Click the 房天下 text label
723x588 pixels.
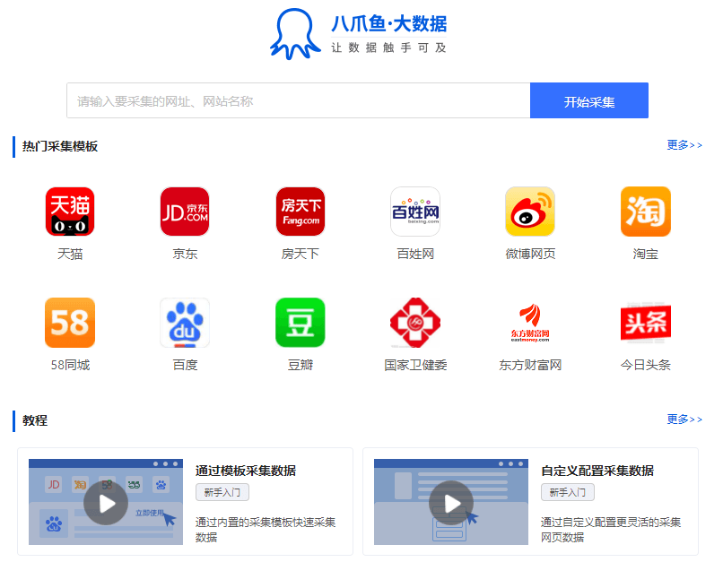click(301, 254)
